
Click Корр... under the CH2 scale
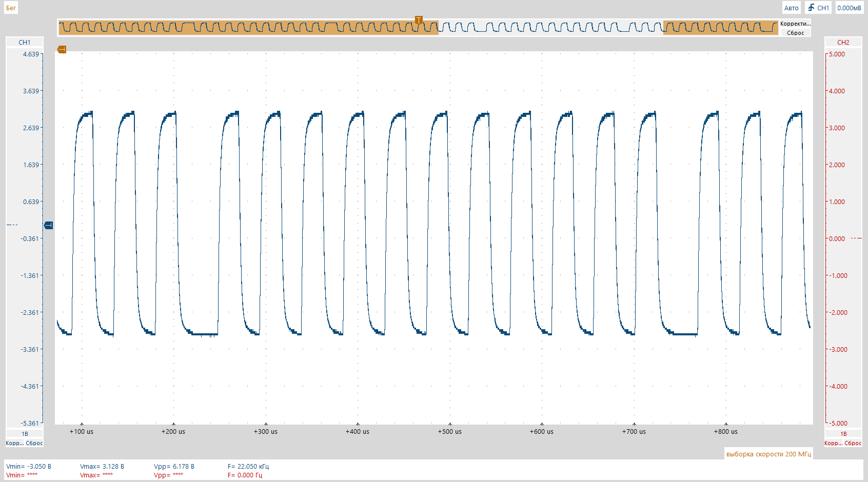pos(833,443)
